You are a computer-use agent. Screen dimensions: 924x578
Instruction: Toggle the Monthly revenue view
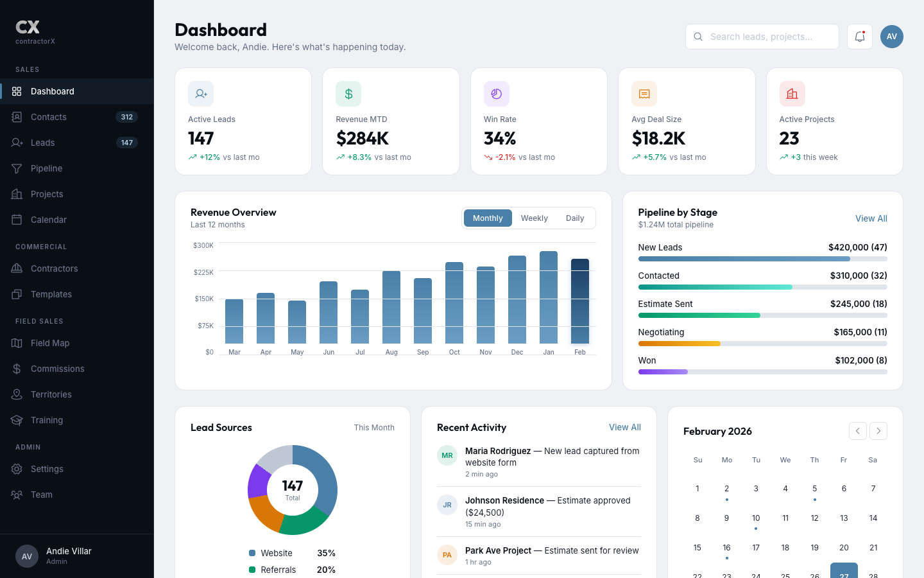click(487, 218)
